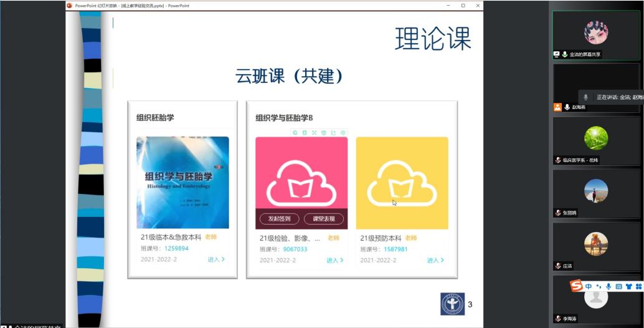Click 进入 arrow for class 1587981

(x=435, y=260)
